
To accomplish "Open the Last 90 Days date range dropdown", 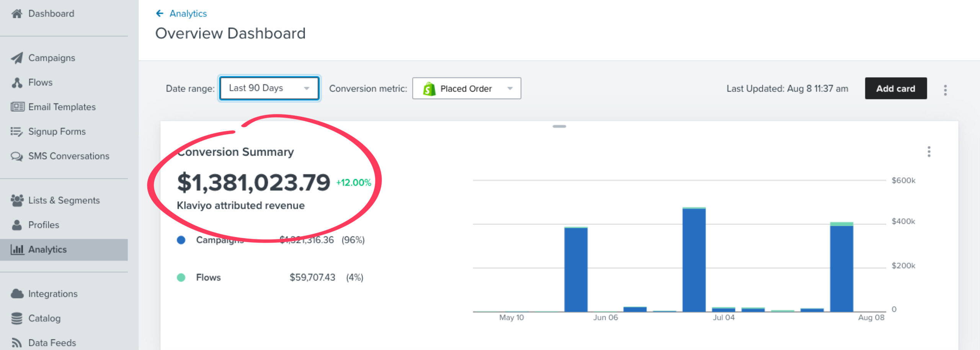I will pos(269,88).
